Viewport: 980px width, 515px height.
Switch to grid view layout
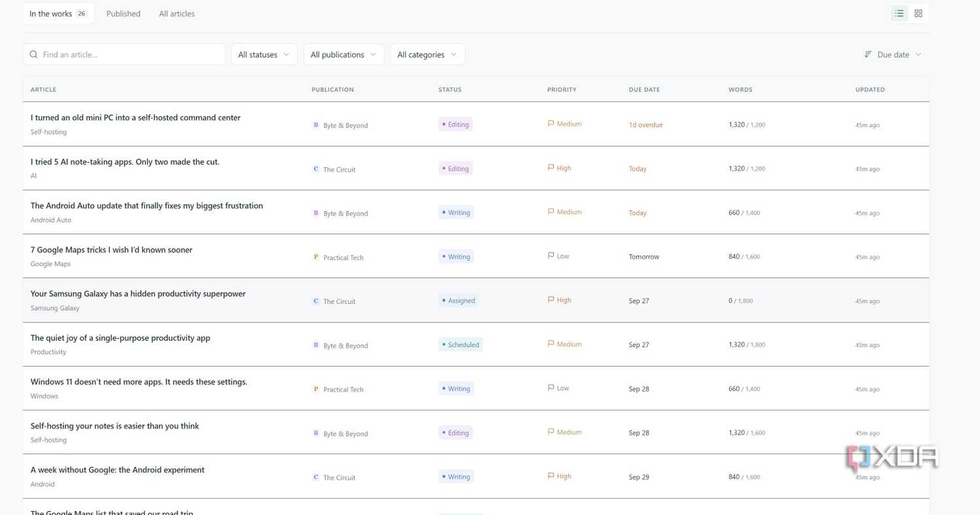[x=919, y=13]
